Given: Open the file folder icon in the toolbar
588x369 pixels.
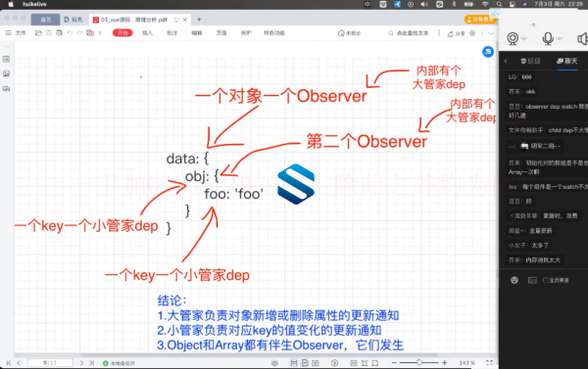Looking at the screenshot, I should (x=38, y=33).
